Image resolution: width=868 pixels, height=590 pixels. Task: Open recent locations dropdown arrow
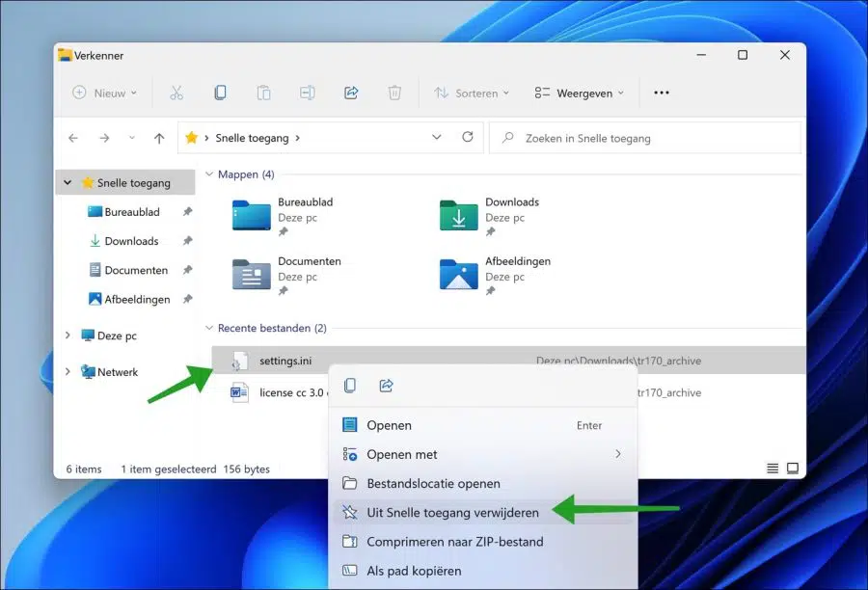[x=132, y=138]
